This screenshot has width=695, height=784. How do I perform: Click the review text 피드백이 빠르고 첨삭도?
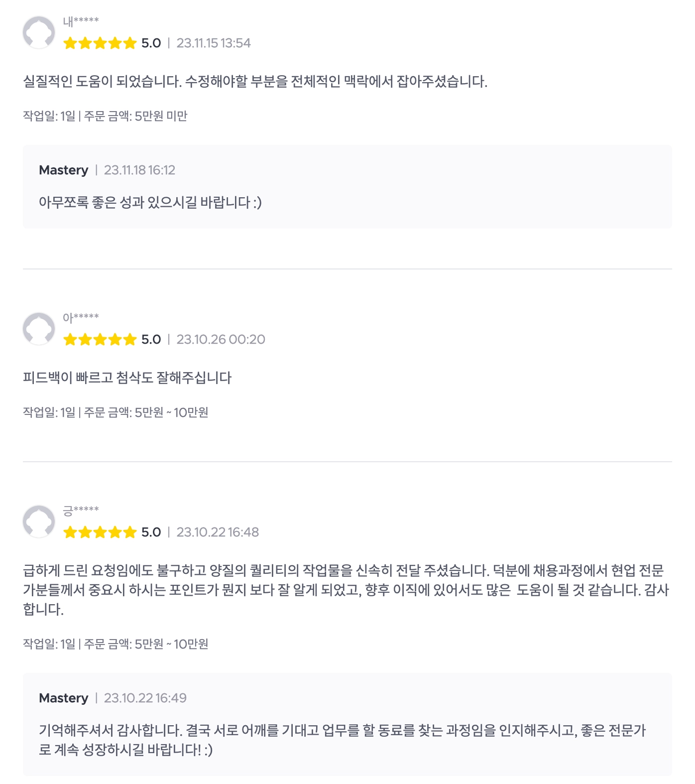[x=127, y=378]
